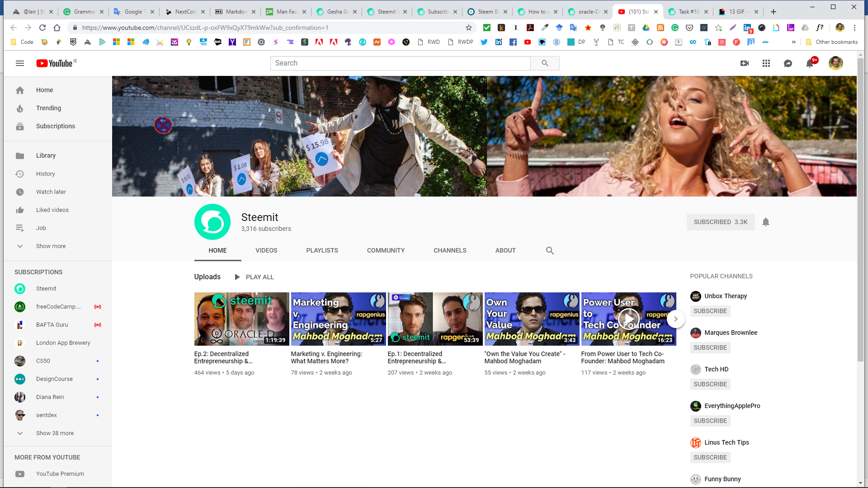The image size is (868, 488).
Task: Expand Show 38 more subscriptions
Action: 58,433
